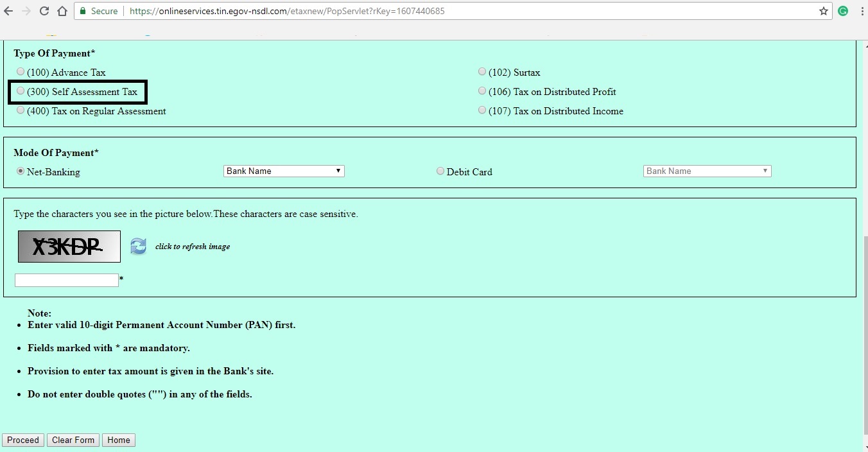Choose (300) Self Assessment Tax option
868x452 pixels.
pos(21,91)
